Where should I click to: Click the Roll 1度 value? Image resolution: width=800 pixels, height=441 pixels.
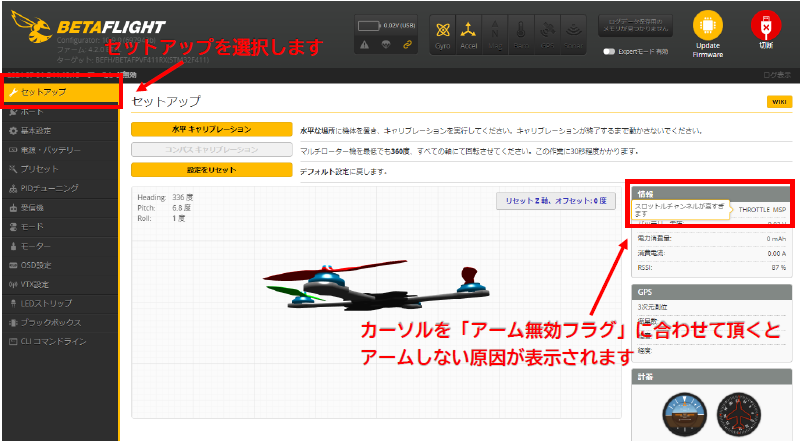click(x=179, y=218)
